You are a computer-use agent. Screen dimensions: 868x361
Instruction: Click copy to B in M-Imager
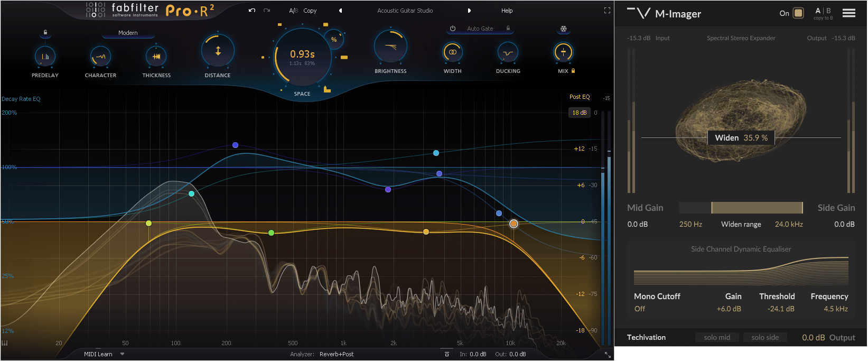tap(823, 18)
